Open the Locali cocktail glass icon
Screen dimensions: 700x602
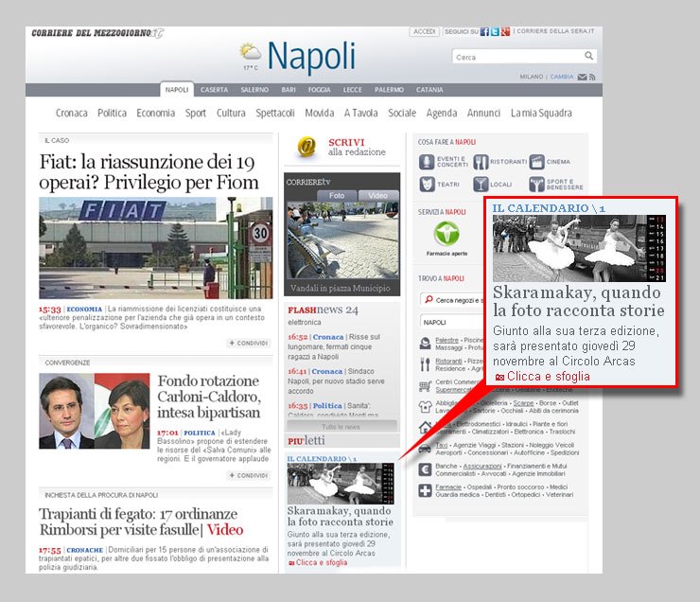tap(481, 184)
